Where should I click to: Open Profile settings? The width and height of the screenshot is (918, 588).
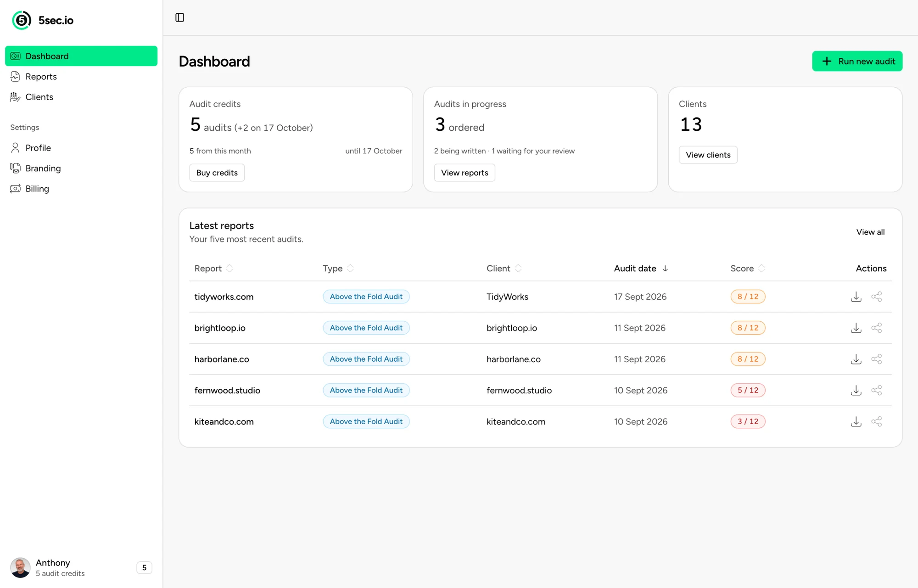[x=81, y=148]
